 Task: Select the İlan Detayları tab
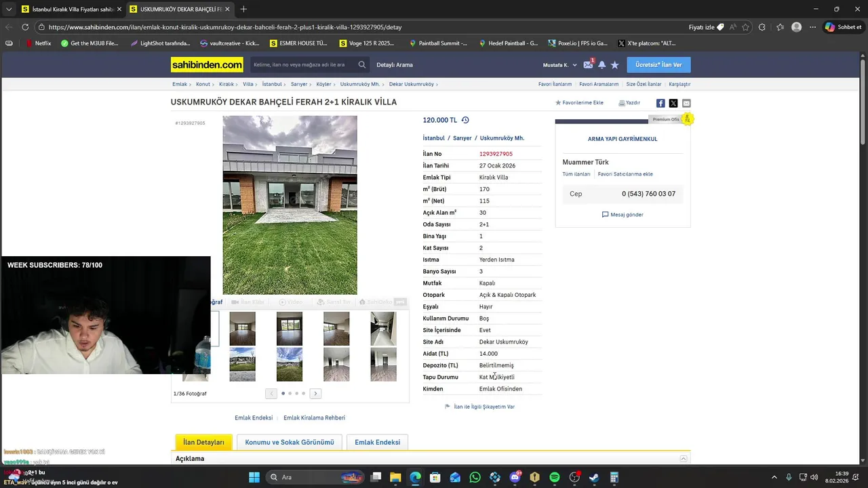[x=203, y=443]
